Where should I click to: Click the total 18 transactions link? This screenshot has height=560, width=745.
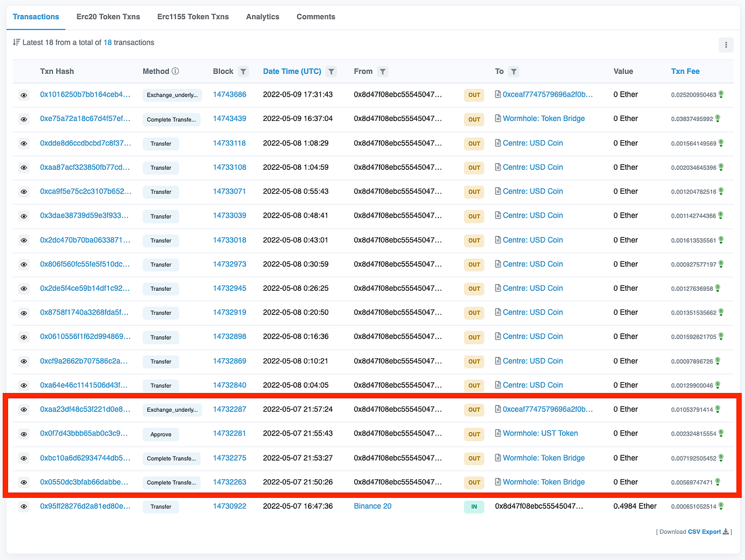click(x=108, y=42)
